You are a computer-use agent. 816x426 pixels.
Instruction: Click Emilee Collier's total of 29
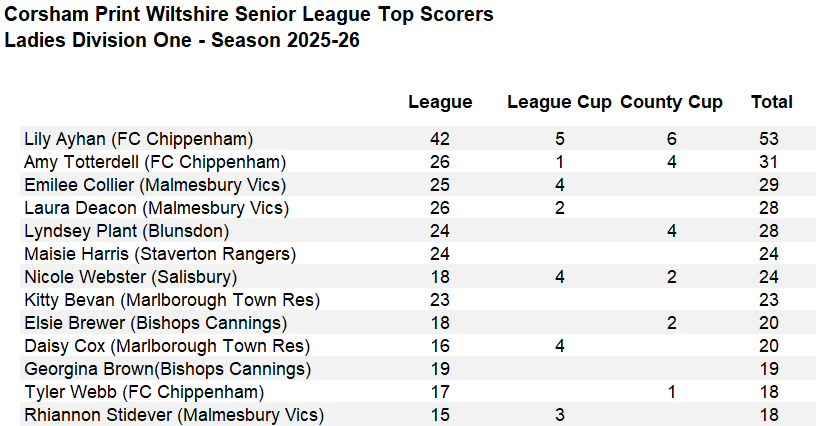pyautogui.click(x=769, y=185)
